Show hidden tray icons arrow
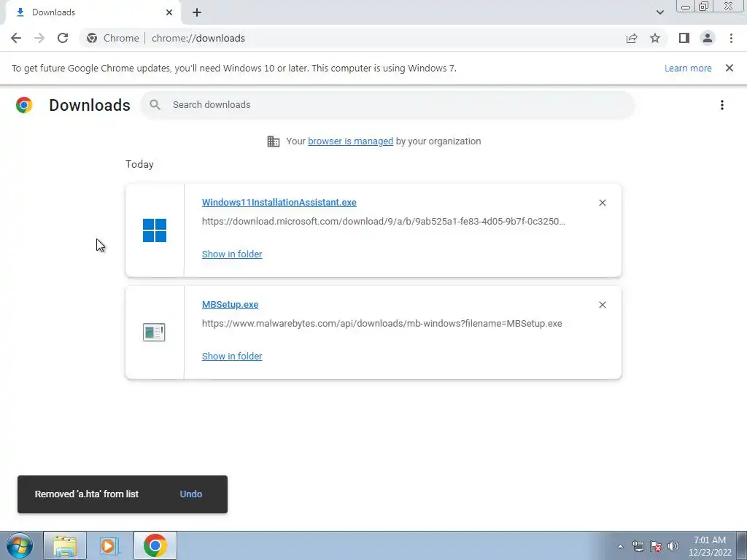 pos(620,546)
